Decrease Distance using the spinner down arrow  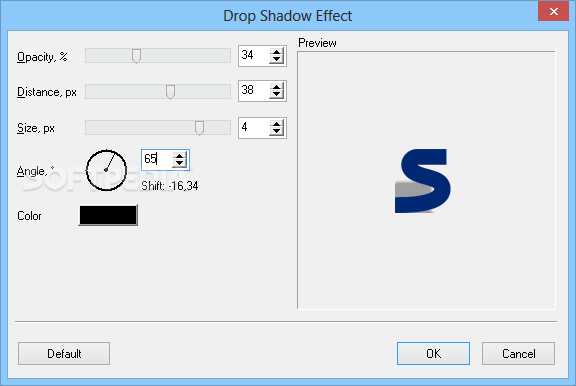[x=276, y=95]
